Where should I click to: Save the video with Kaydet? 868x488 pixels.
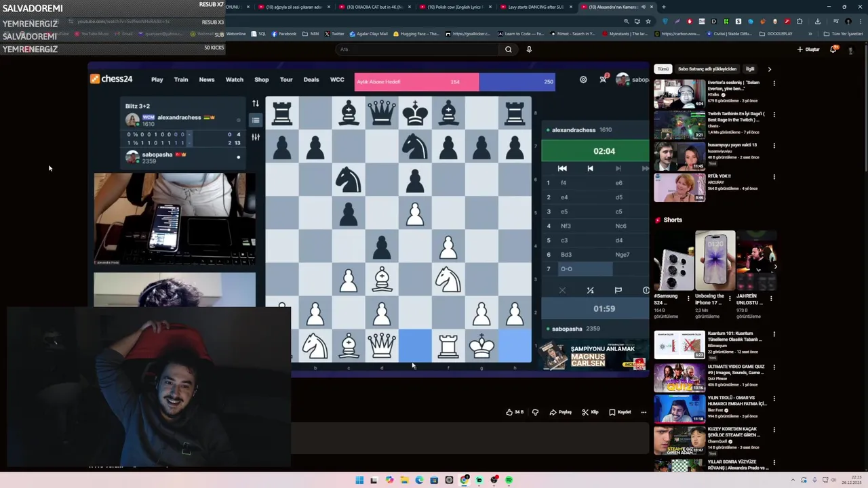click(620, 412)
